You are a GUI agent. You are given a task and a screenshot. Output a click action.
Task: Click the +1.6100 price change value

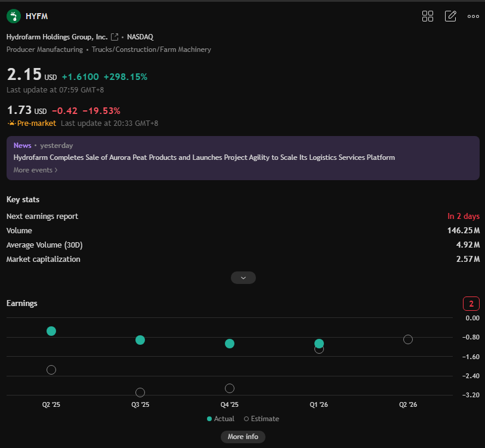tap(81, 77)
